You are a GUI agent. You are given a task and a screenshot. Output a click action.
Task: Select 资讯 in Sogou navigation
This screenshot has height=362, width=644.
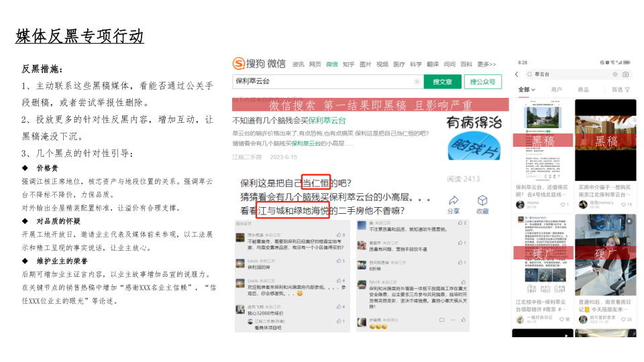[x=298, y=64]
